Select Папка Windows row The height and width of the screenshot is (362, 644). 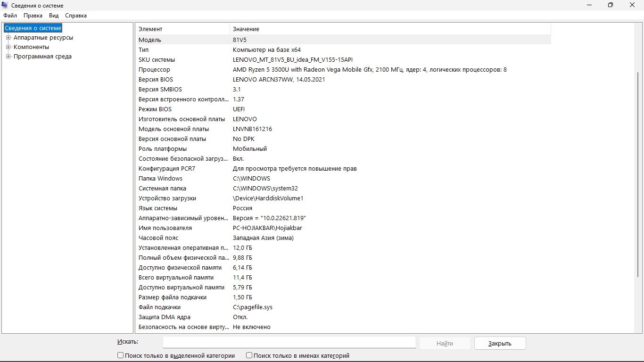[344, 179]
